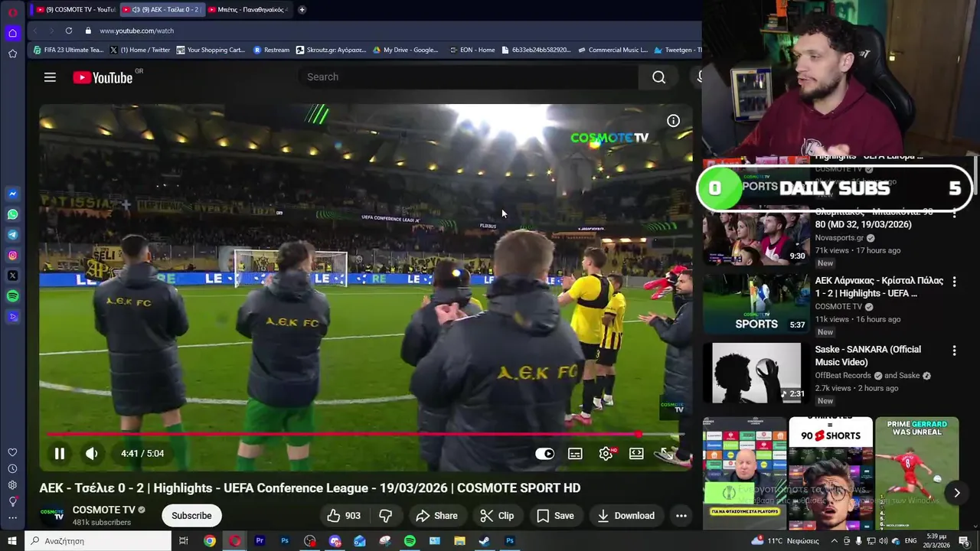Open the YouTube guide hamburger menu
Viewport: 980px width, 551px height.
[50, 77]
